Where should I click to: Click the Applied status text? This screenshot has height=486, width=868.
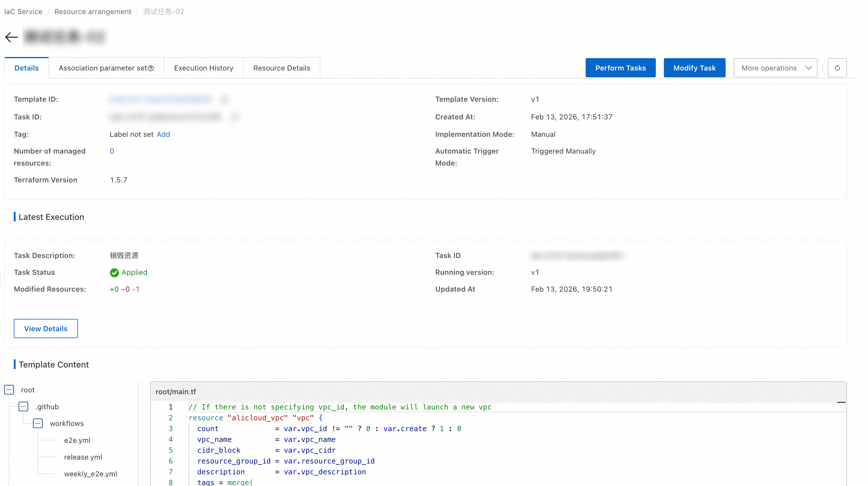(135, 272)
